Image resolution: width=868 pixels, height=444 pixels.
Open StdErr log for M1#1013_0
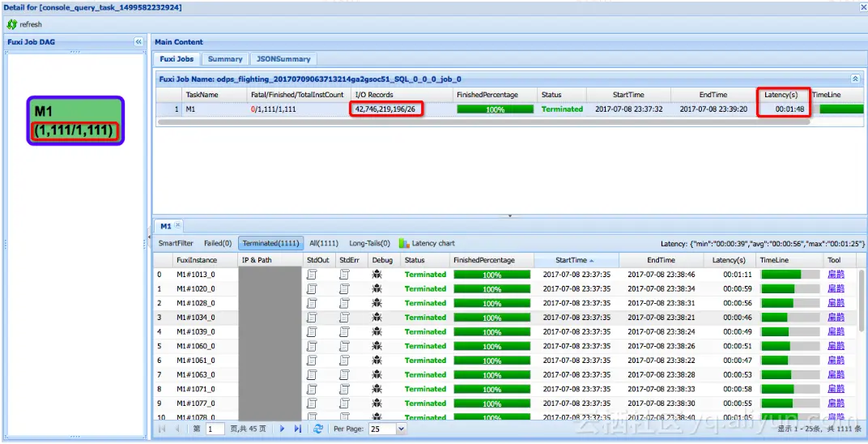pyautogui.click(x=344, y=275)
